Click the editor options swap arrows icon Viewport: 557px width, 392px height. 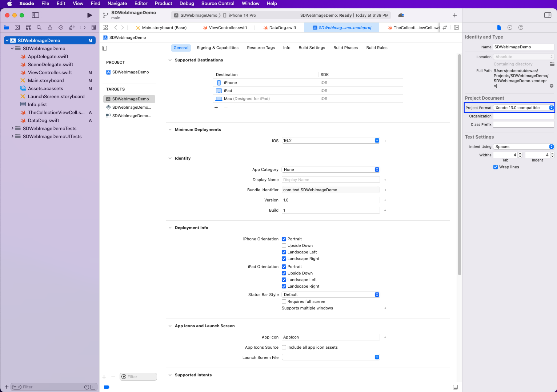[445, 28]
